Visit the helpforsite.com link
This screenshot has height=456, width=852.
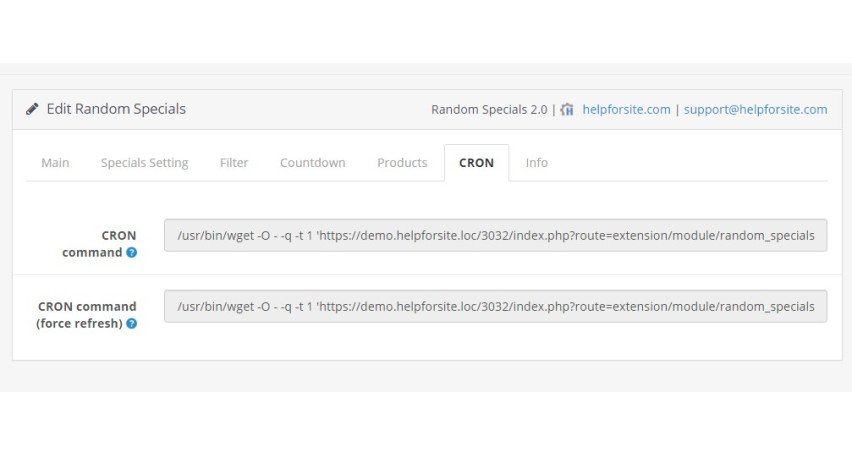click(626, 109)
